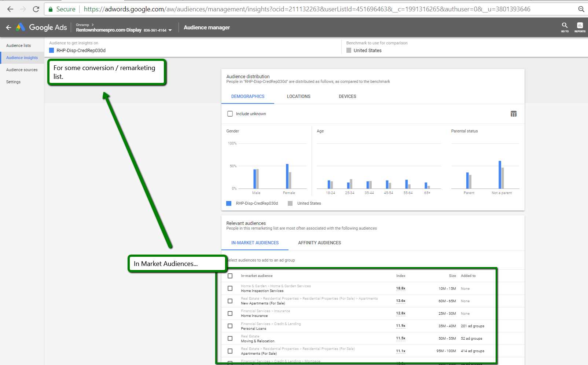The height and width of the screenshot is (365, 588).
Task: Check the New Apartments (For Sale) row
Action: (230, 301)
